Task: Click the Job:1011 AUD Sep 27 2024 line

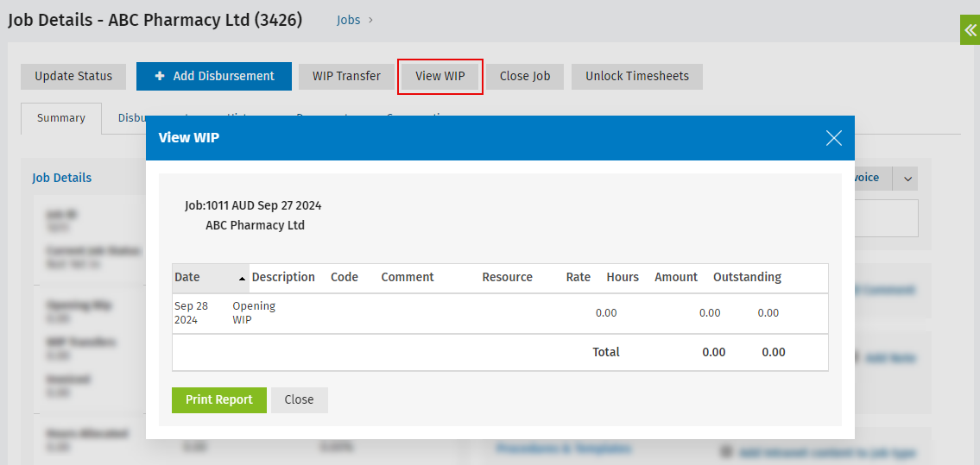Action: click(x=253, y=205)
